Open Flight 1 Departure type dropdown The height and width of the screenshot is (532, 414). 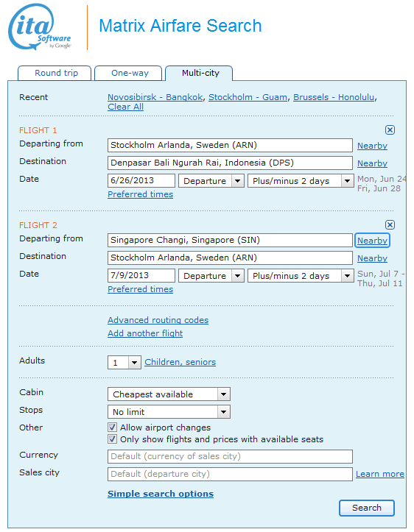211,181
